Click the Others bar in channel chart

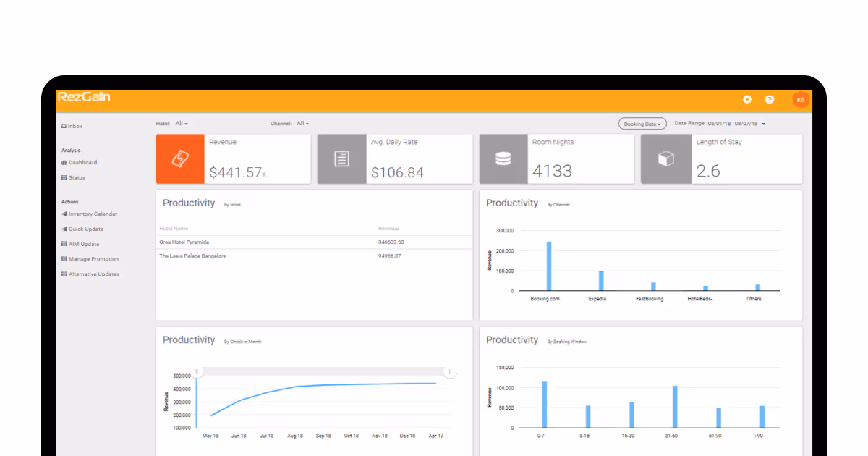pyautogui.click(x=758, y=287)
